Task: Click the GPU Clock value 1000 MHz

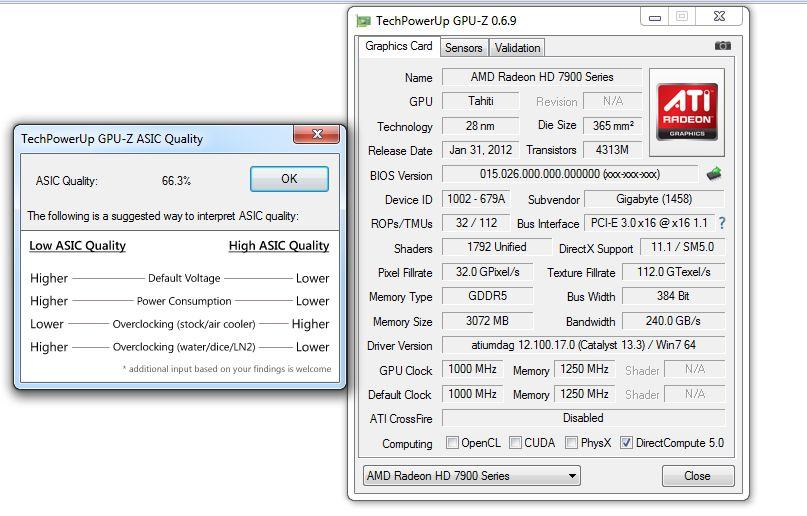Action: point(472,369)
